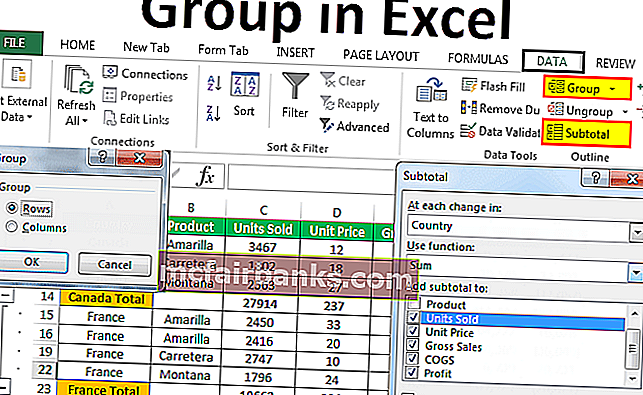Screen dimensions: 643x395
Task: Click the fx insert function button
Action: coord(205,177)
